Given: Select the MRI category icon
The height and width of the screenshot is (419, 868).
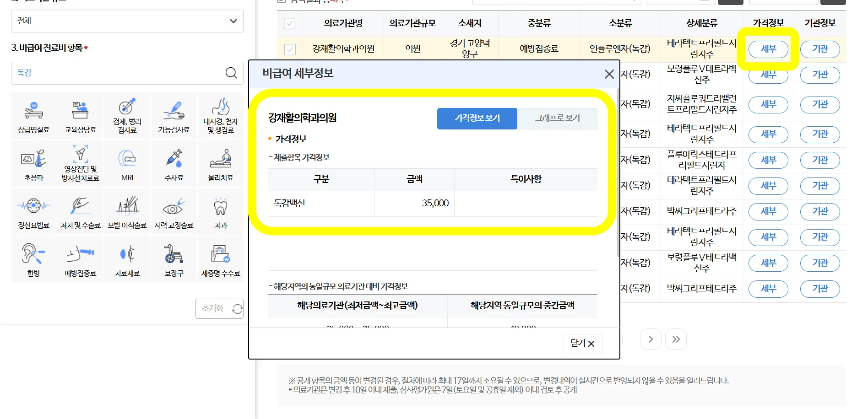Looking at the screenshot, I should point(127,163).
